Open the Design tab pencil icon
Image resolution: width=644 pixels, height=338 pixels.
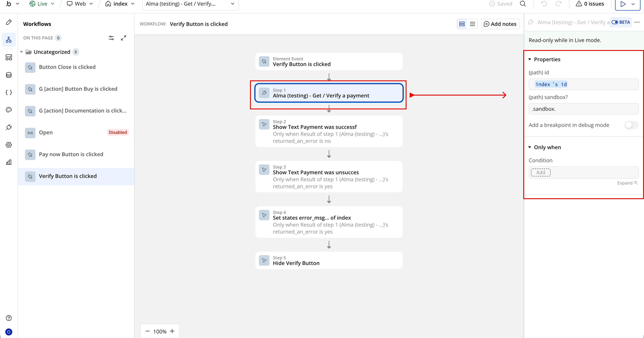[9, 22]
